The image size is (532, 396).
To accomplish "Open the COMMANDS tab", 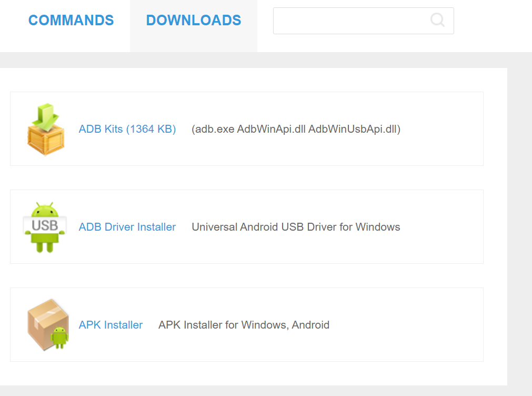I will (71, 21).
